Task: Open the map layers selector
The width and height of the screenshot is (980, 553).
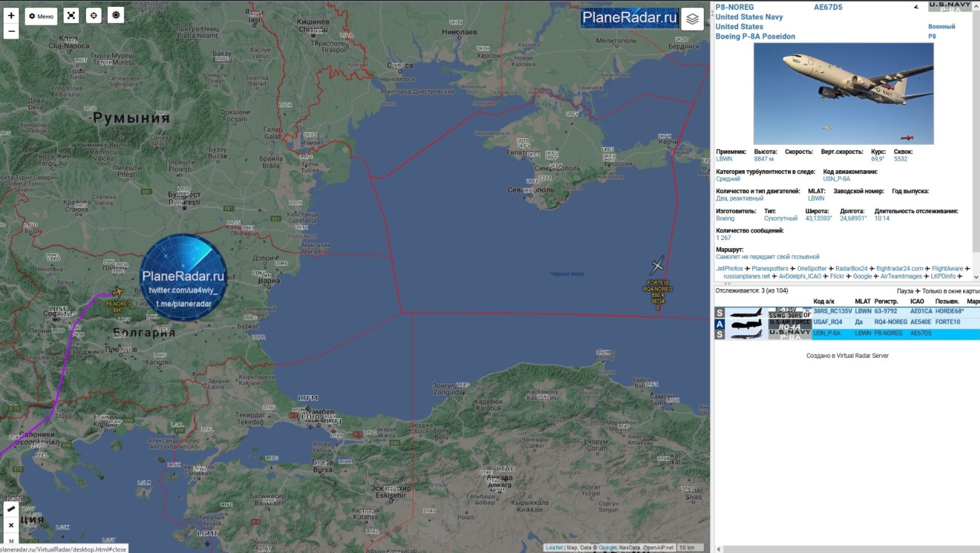Action: click(692, 19)
